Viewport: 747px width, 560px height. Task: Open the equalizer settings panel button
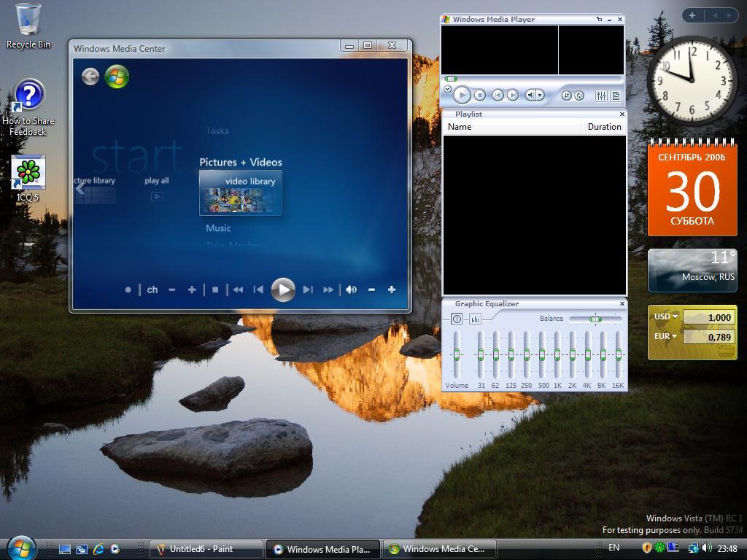tap(601, 96)
